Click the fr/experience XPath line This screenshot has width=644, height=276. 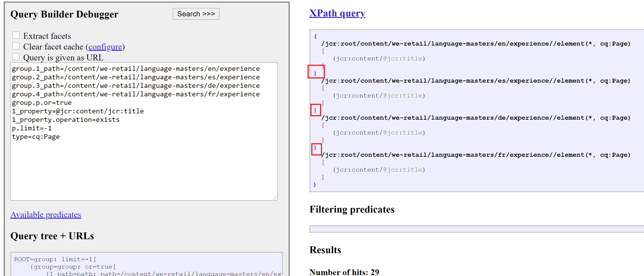(475, 155)
